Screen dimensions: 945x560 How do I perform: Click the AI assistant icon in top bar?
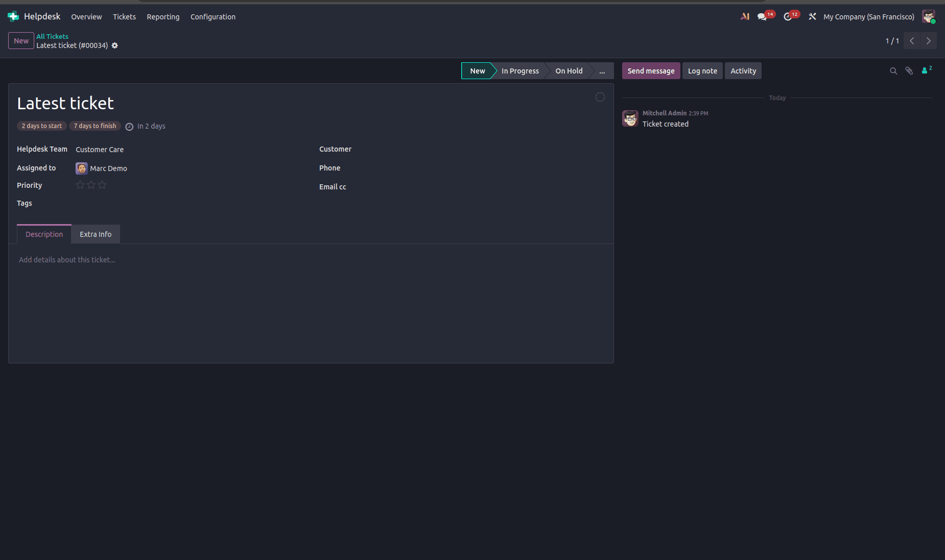coord(745,16)
